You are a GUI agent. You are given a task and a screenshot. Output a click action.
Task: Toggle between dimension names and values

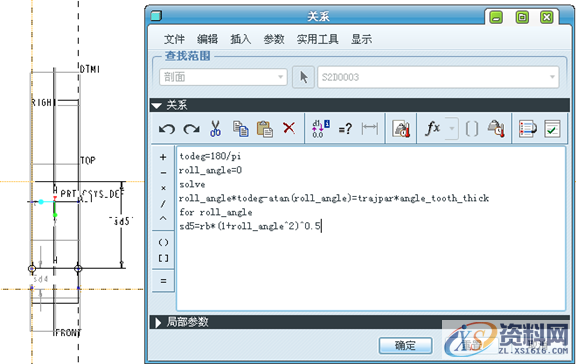pos(321,129)
